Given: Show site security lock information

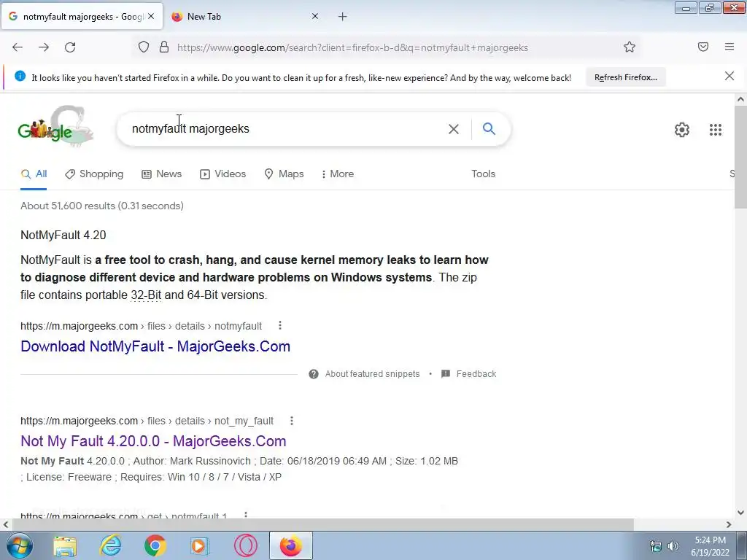Looking at the screenshot, I should click(164, 47).
